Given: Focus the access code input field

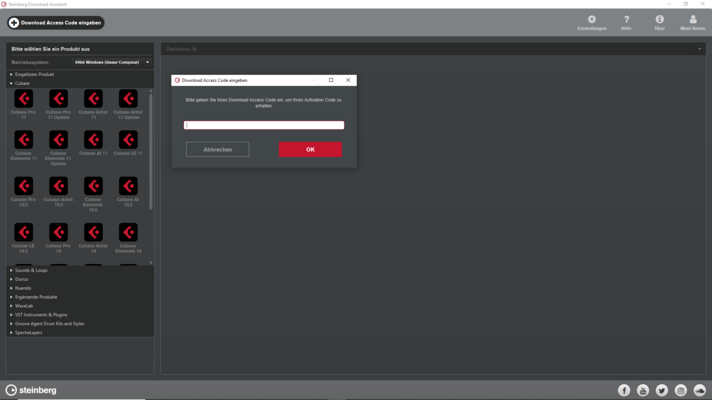Looking at the screenshot, I should pyautogui.click(x=264, y=125).
